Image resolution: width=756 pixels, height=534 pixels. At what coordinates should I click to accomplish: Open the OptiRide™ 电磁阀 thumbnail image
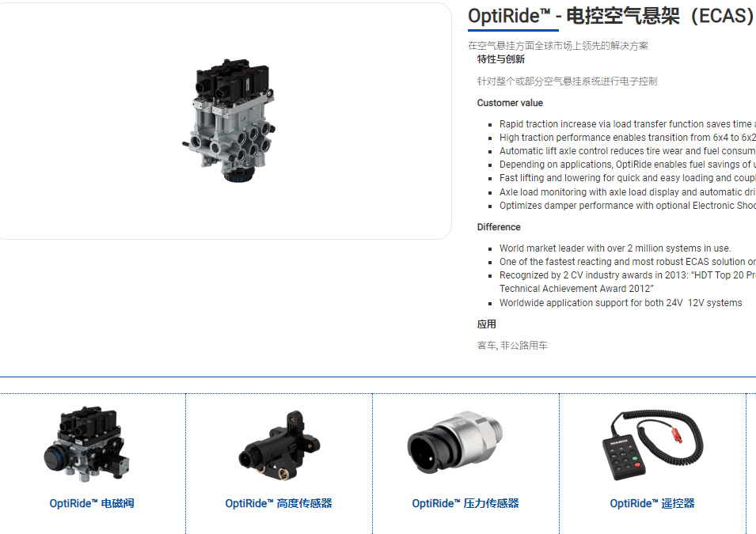click(x=85, y=445)
